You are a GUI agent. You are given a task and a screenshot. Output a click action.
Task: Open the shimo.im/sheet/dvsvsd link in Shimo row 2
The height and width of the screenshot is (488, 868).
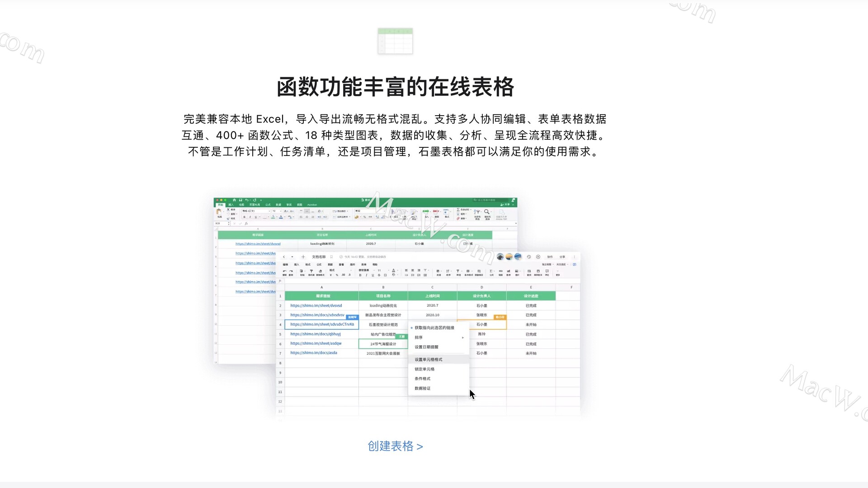(x=316, y=305)
